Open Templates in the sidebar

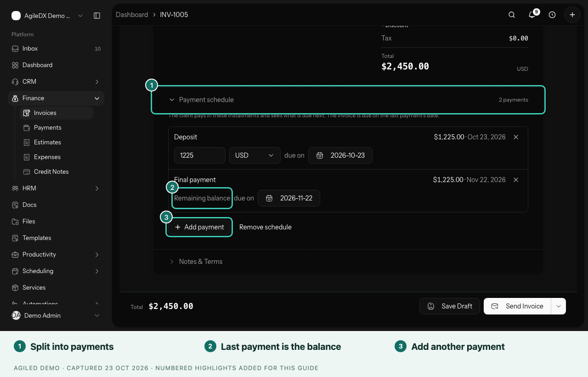point(56,238)
